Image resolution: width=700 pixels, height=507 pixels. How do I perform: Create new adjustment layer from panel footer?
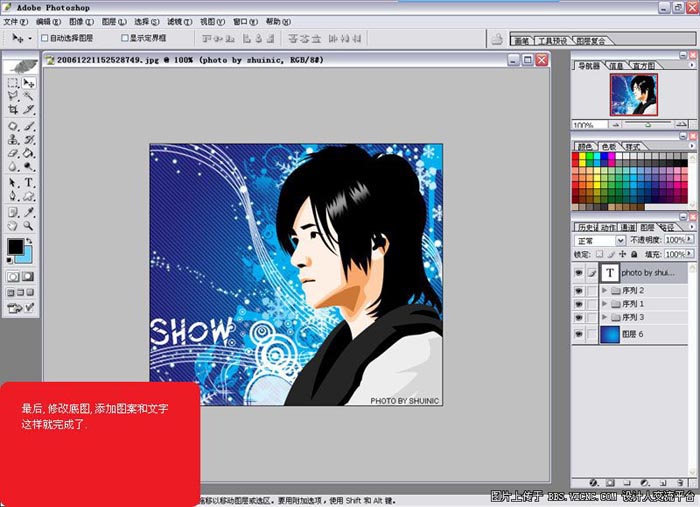coord(644,482)
